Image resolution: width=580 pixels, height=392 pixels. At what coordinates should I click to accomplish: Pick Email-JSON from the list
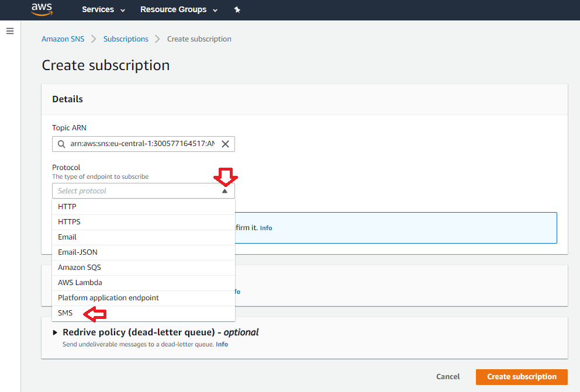pyautogui.click(x=78, y=252)
